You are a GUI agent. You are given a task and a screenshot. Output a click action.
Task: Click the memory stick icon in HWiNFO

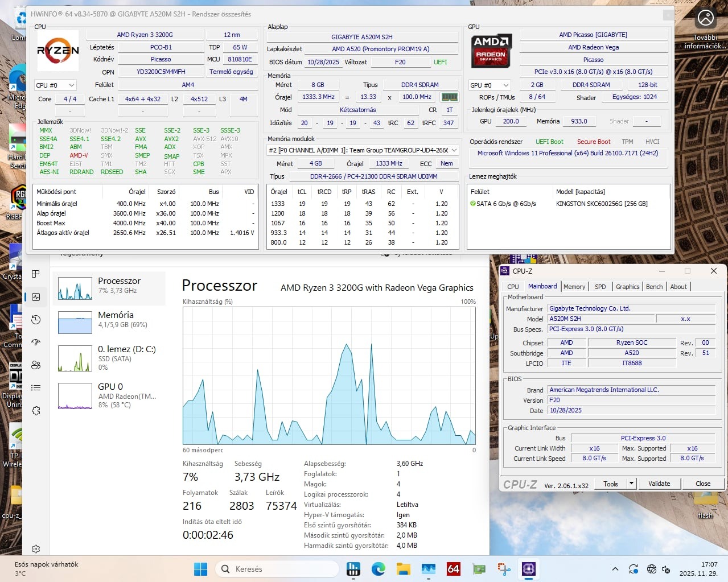pyautogui.click(x=450, y=97)
